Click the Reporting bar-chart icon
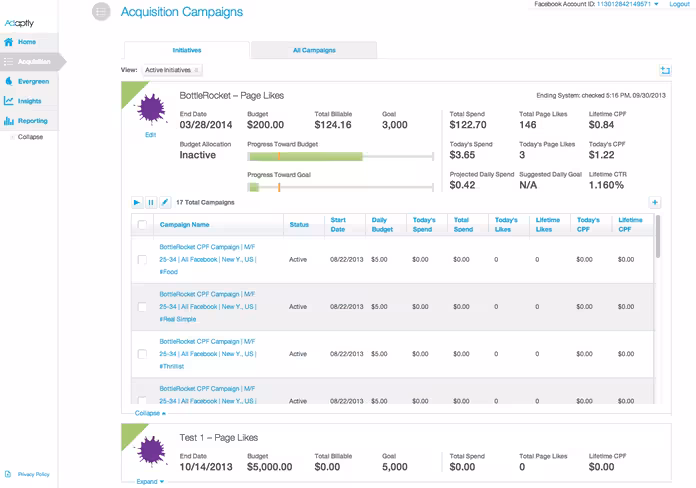The width and height of the screenshot is (696, 488). (x=8, y=121)
